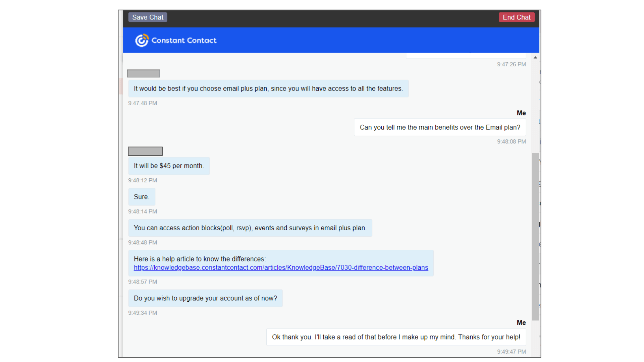Click the 9:49:47 PM timestamp

512,352
